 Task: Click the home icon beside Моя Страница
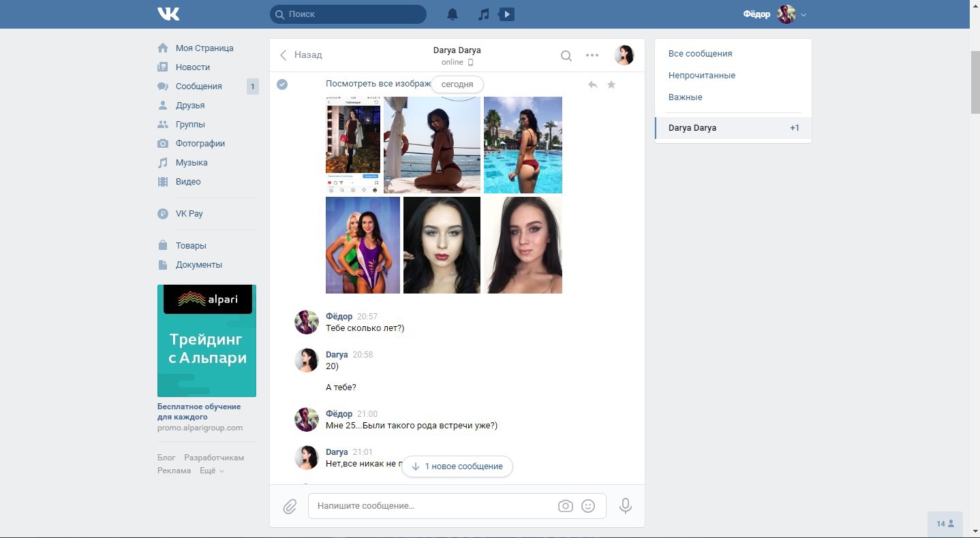point(163,48)
